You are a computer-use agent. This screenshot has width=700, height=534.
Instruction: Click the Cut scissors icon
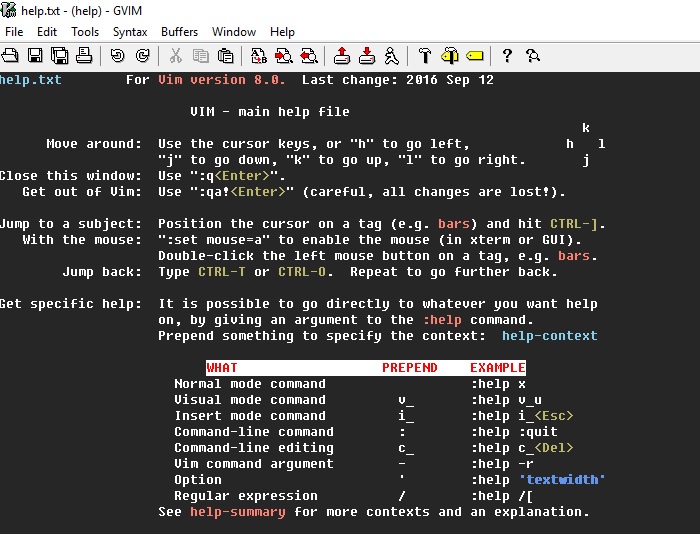pyautogui.click(x=176, y=56)
